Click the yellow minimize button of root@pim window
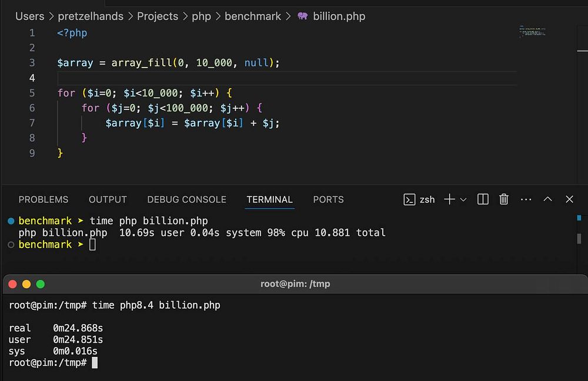The image size is (588, 381). 26,284
